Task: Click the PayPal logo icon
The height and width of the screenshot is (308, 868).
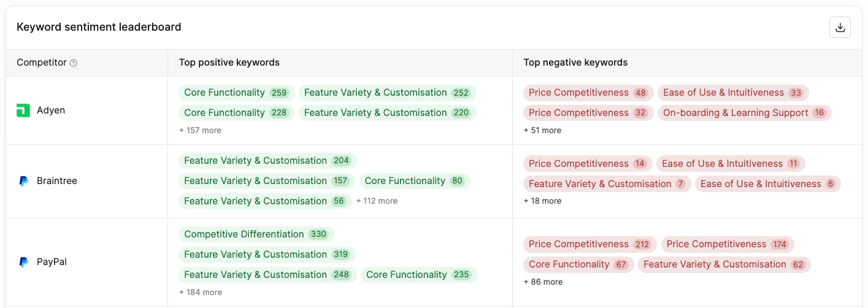Action: [x=23, y=262]
